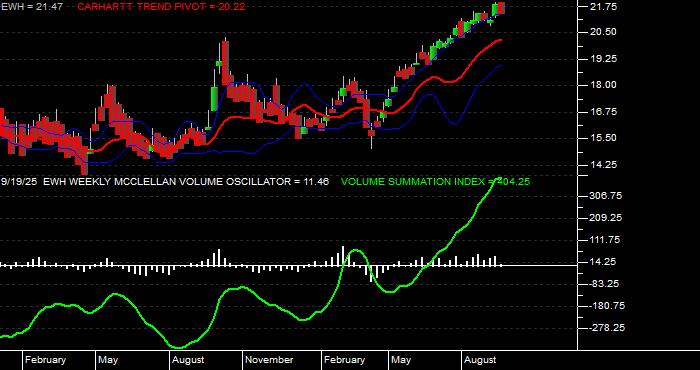Click the 15.50 price axis value

point(603,138)
